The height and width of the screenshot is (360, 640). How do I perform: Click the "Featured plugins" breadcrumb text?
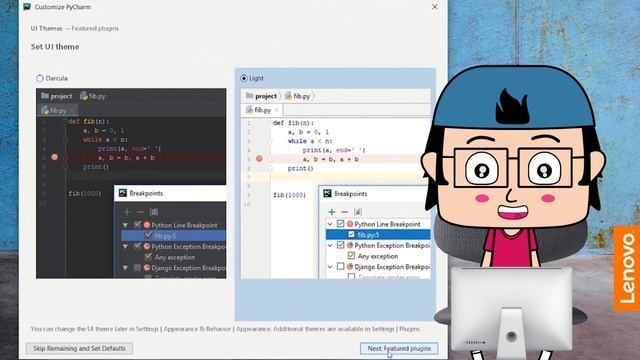95,28
